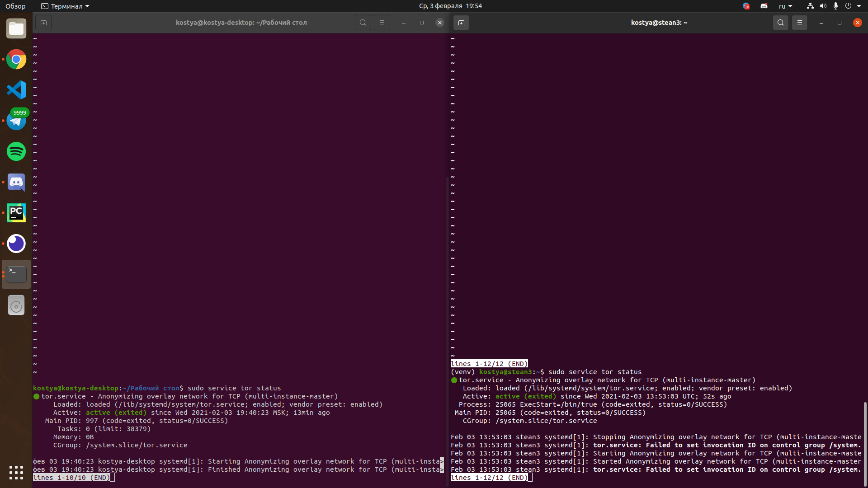868x488 pixels.
Task: Open Telegram with 9999 badge
Action: (x=16, y=120)
